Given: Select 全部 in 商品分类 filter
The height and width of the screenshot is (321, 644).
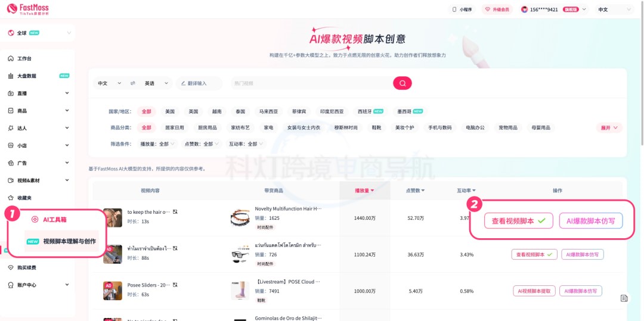Looking at the screenshot, I should (x=147, y=128).
